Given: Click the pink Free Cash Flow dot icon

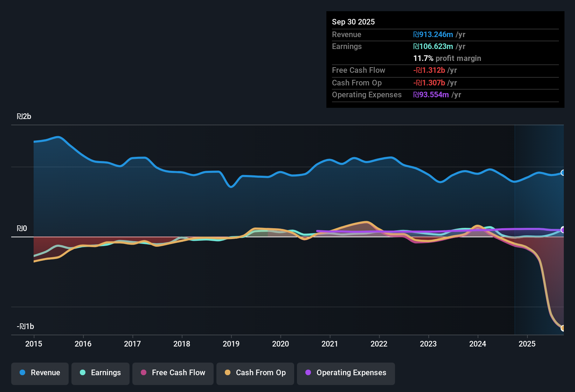Looking at the screenshot, I should (143, 373).
